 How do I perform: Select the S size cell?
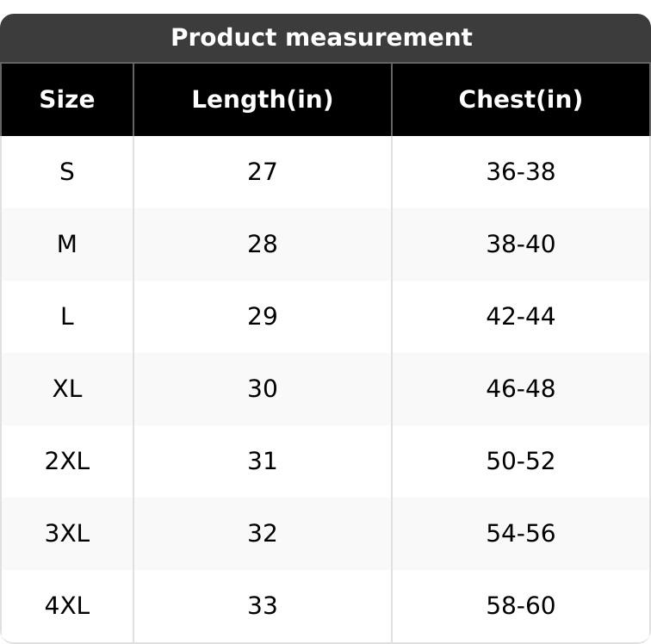pos(67,172)
